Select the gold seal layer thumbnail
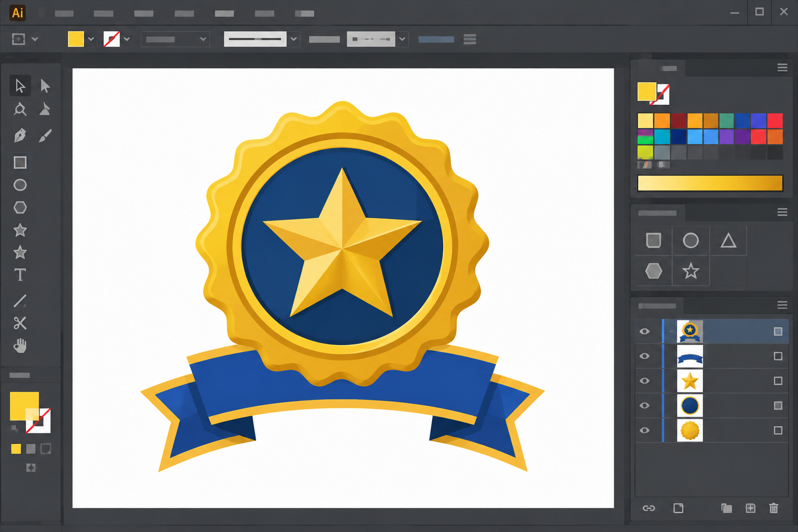Viewport: 798px width, 532px height. (690, 430)
